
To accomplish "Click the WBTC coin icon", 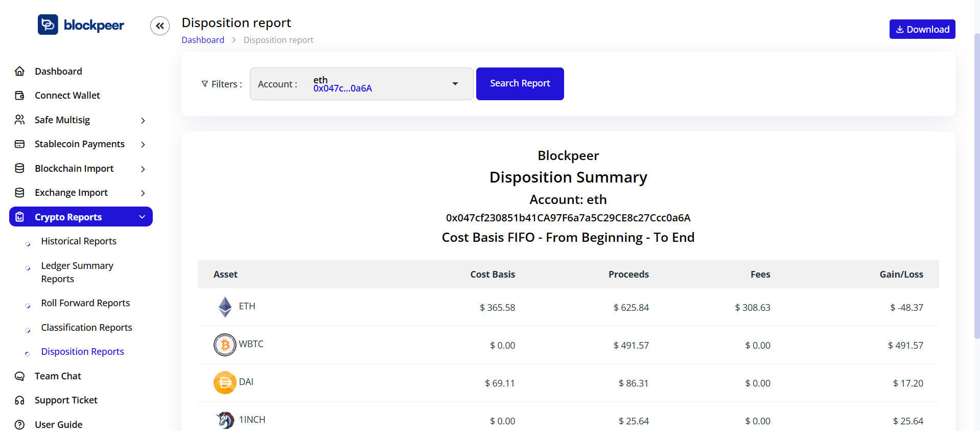I will pos(225,345).
